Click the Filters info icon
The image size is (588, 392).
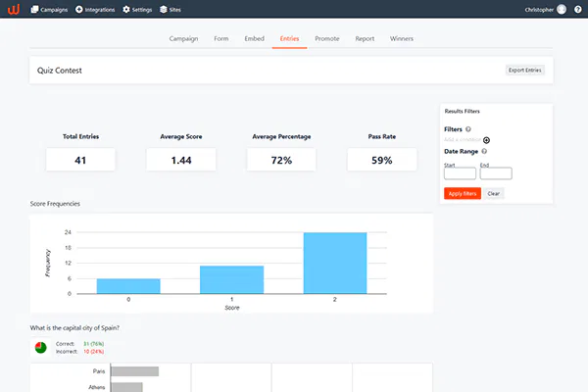tap(468, 129)
